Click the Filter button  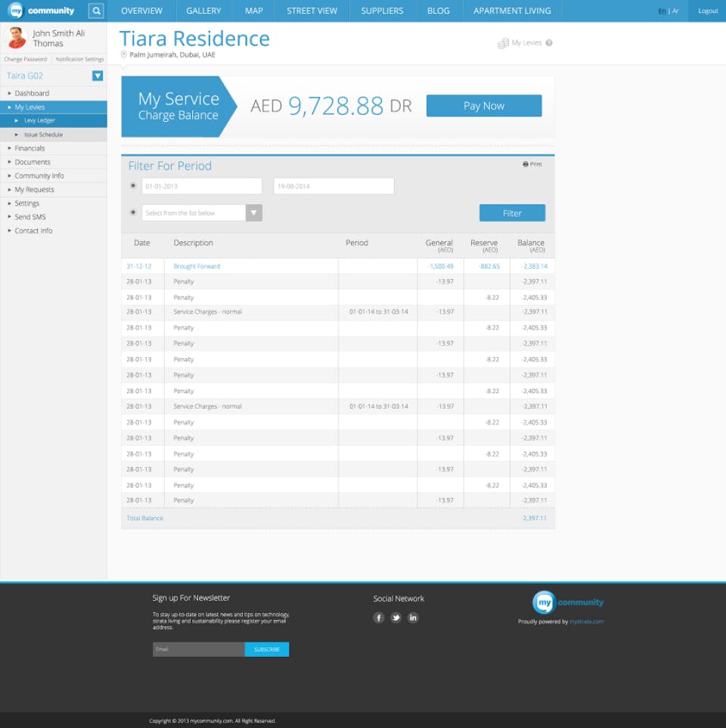(512, 213)
